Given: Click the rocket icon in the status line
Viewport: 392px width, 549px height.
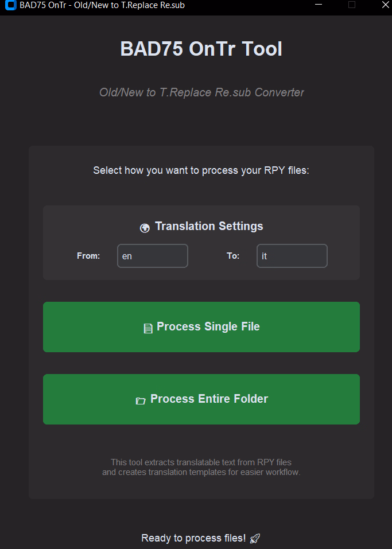Looking at the screenshot, I should pos(255,539).
